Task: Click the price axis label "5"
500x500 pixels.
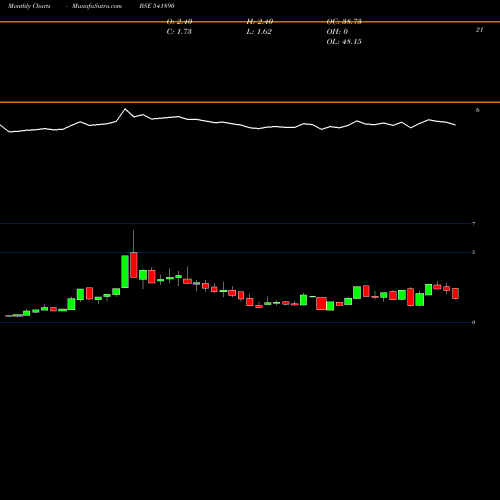Action: [x=474, y=252]
